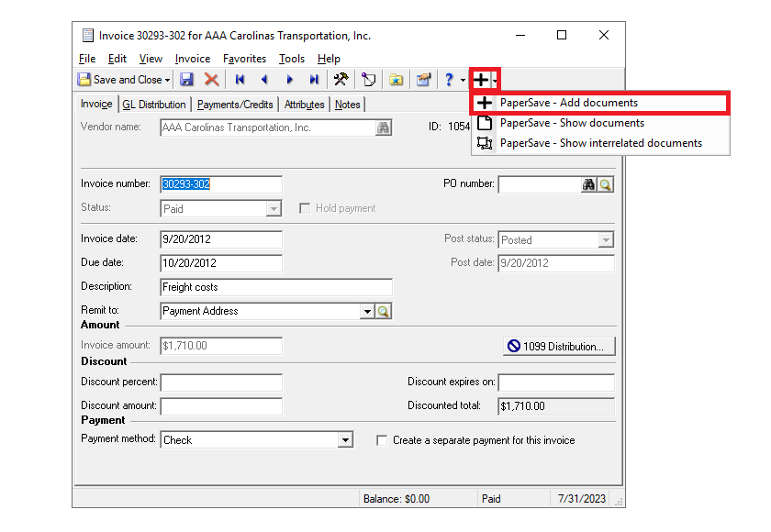Open the tools hammer-and-wrench icon
The image size is (771, 532).
click(340, 80)
